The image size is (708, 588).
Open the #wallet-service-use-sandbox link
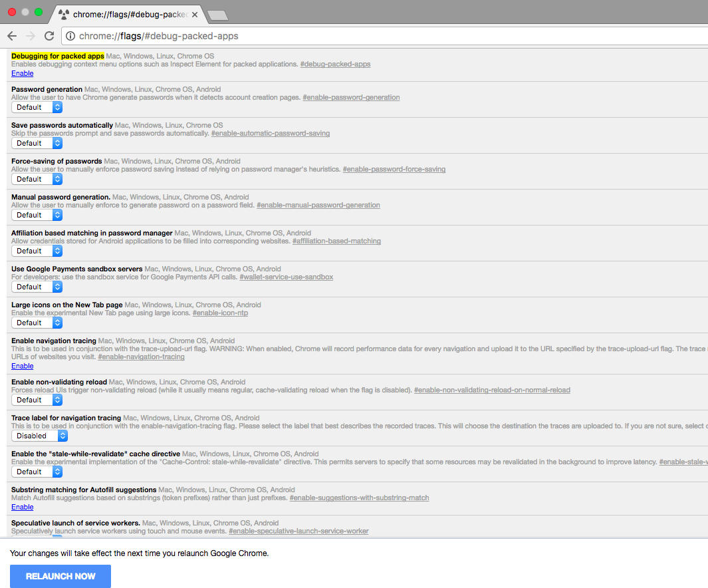tap(287, 277)
